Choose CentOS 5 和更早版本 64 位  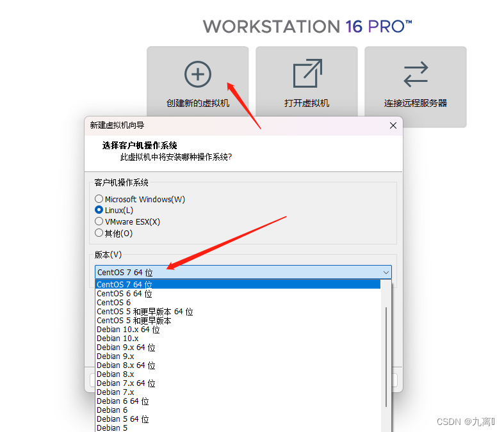[x=238, y=312]
